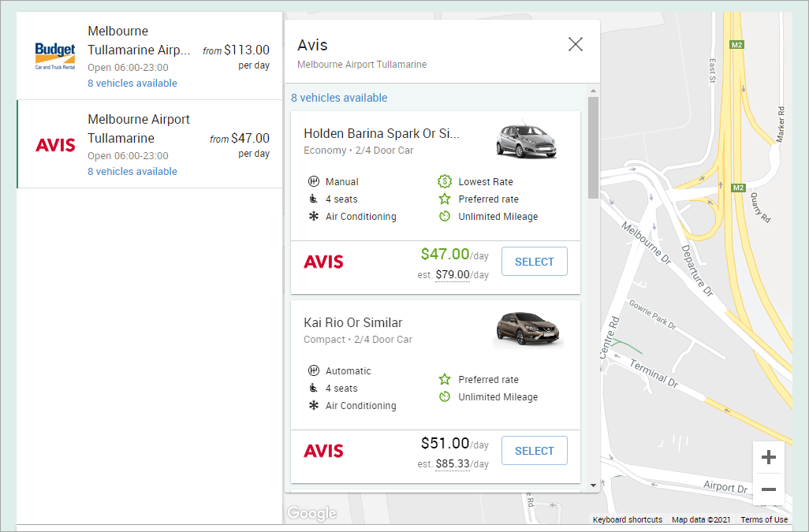This screenshot has width=809, height=532.
Task: Click the vehicle list scroll up arrow
Action: [x=593, y=91]
